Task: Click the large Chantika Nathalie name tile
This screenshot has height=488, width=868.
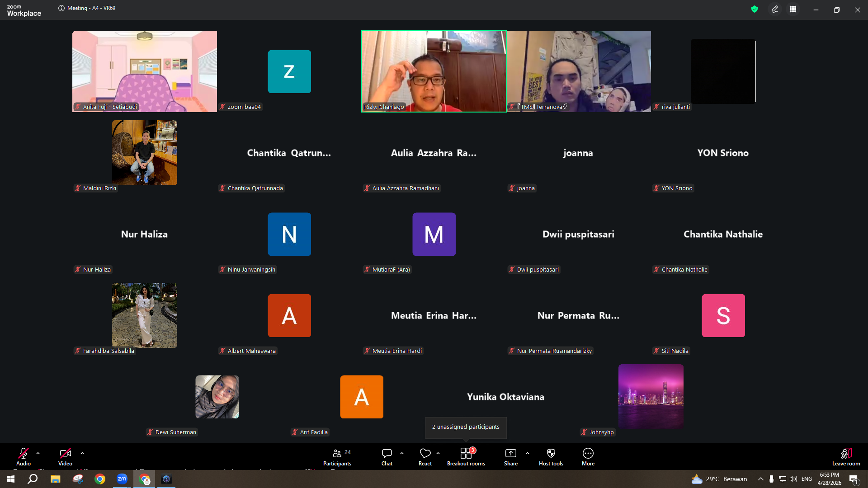Action: [x=723, y=234]
